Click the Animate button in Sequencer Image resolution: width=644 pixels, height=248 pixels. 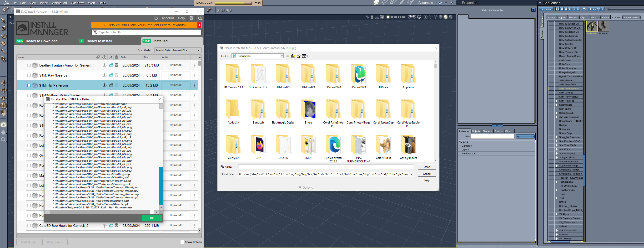click(546, 9)
